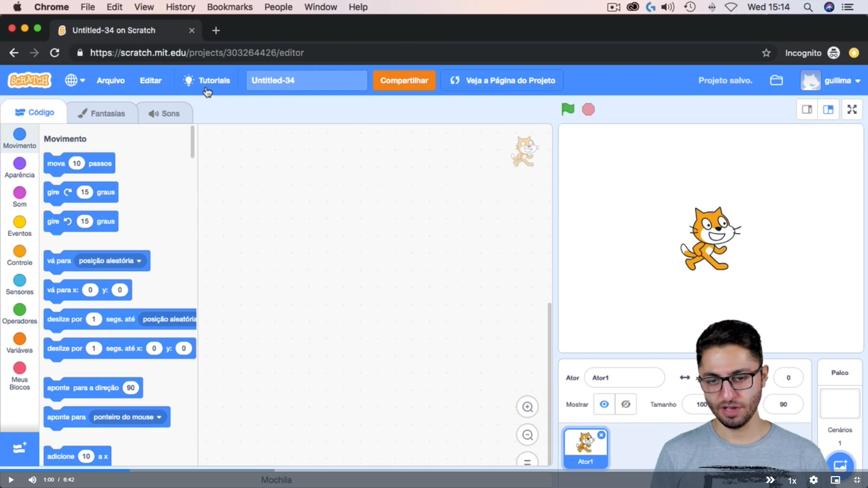Switch to the Código tab
Viewport: 868px width, 488px height.
(35, 112)
